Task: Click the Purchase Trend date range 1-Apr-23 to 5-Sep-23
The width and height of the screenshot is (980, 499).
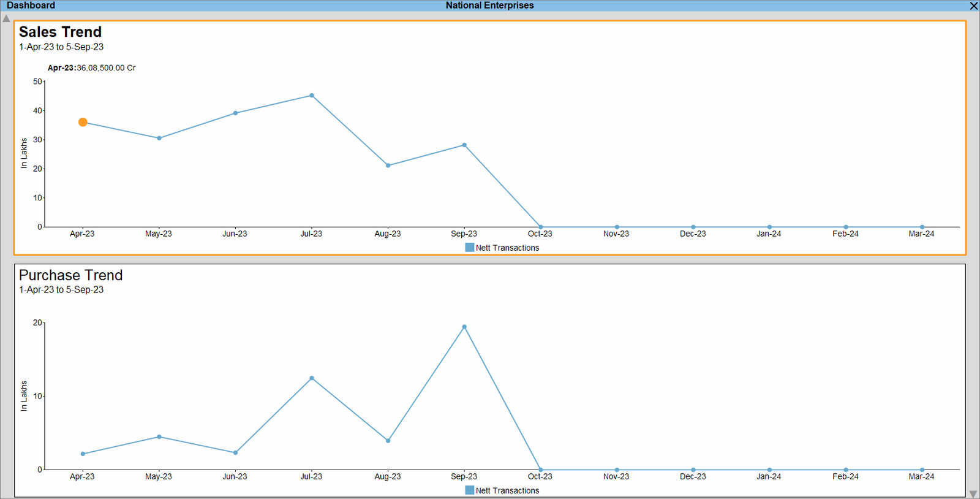Action: point(61,290)
